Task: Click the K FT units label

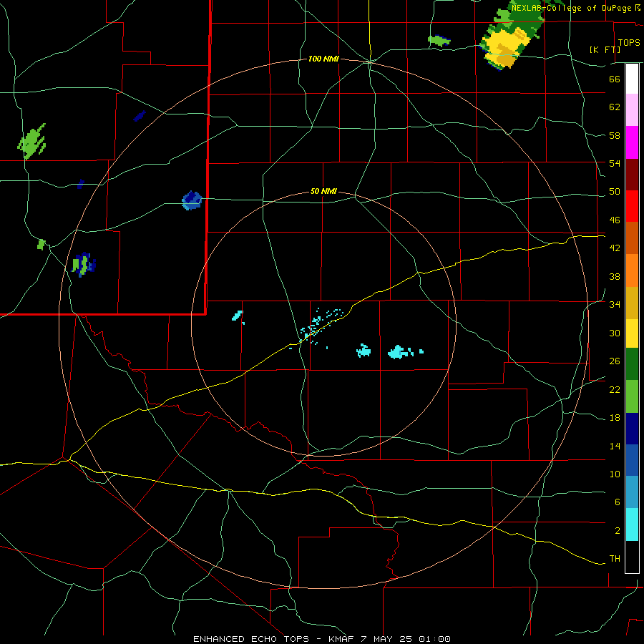Action: point(605,49)
